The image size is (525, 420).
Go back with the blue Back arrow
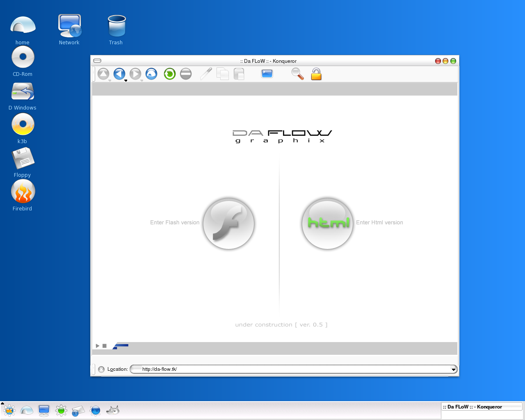(119, 74)
